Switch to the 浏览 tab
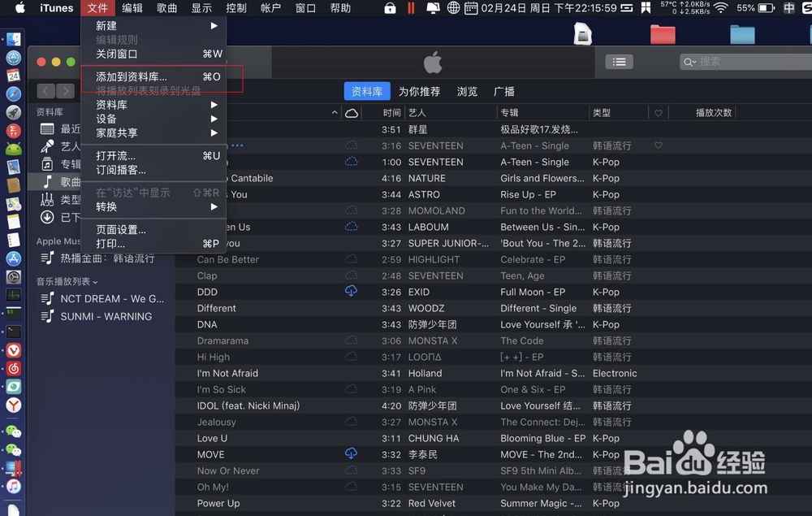The height and width of the screenshot is (516, 812). coord(467,92)
